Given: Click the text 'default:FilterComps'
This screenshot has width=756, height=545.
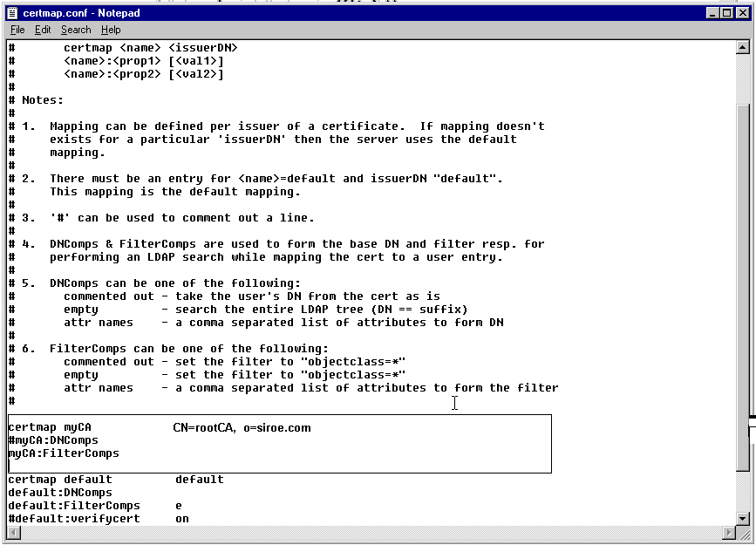Looking at the screenshot, I should click(74, 506).
